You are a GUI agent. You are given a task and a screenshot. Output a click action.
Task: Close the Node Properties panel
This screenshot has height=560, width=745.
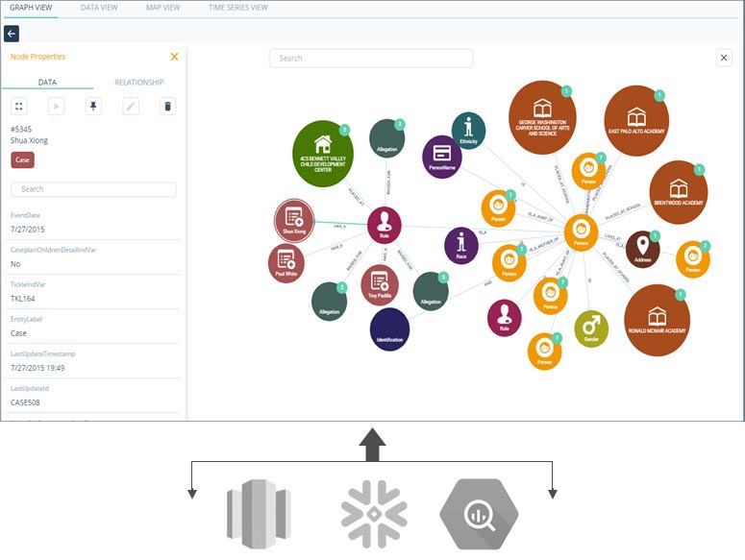click(174, 57)
